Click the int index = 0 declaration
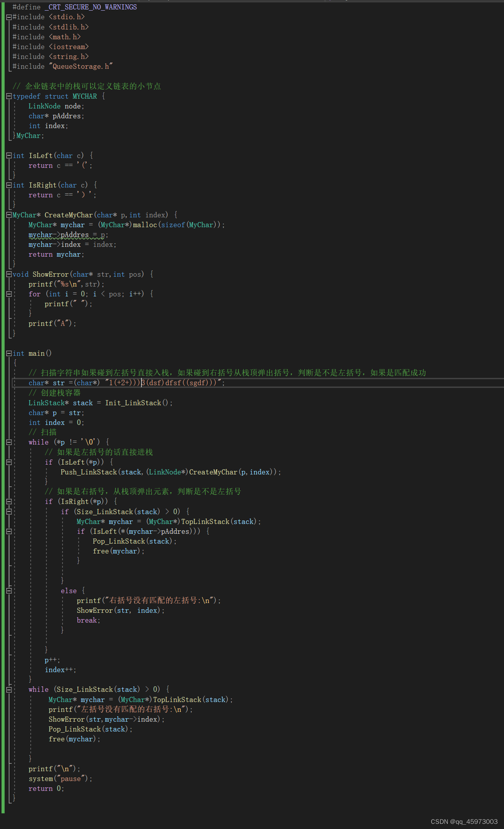This screenshot has height=829, width=504. click(56, 423)
